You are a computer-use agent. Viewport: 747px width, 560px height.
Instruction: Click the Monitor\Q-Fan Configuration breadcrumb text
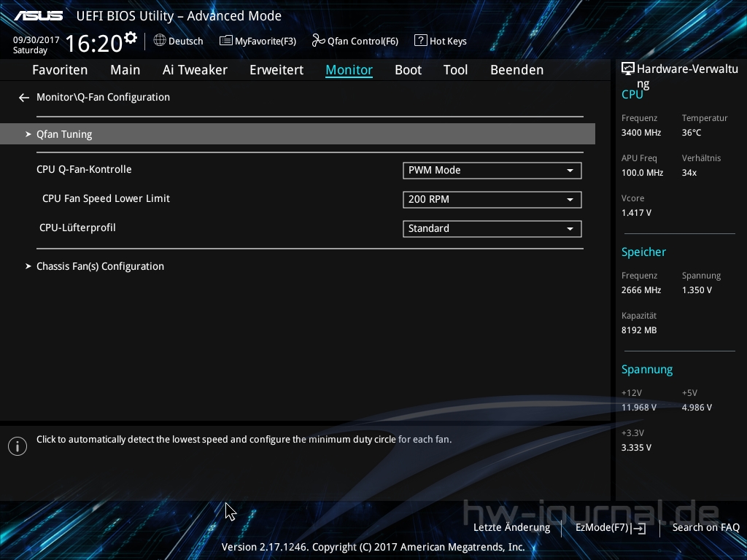(104, 97)
